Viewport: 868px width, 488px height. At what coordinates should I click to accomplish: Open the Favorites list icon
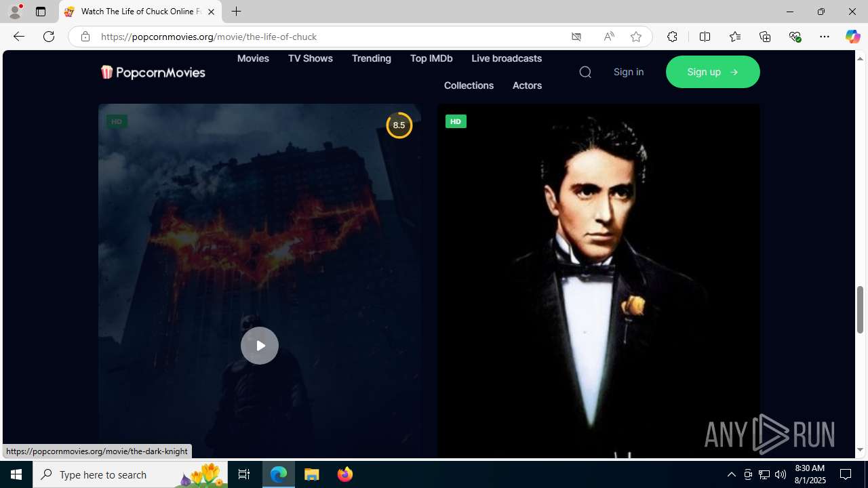[x=734, y=37]
